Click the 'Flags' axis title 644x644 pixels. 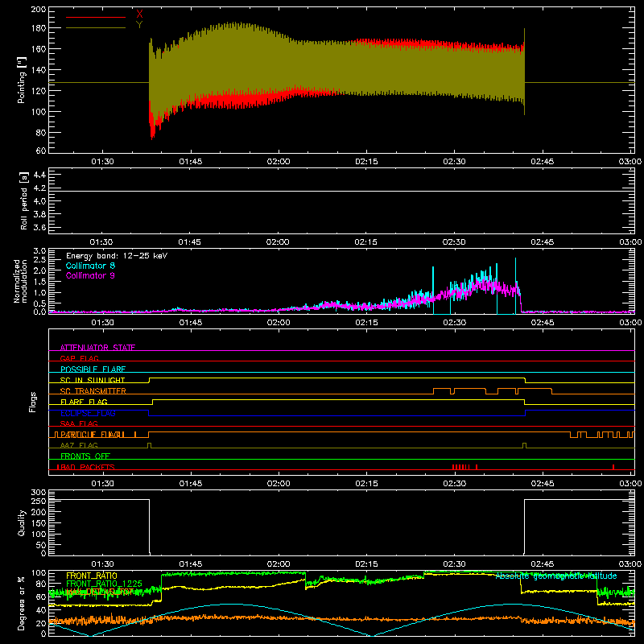(x=32, y=402)
